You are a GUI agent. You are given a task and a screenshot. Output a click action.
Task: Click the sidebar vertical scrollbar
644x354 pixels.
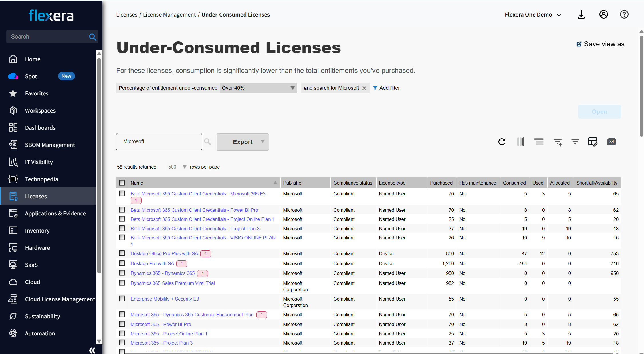click(x=99, y=166)
